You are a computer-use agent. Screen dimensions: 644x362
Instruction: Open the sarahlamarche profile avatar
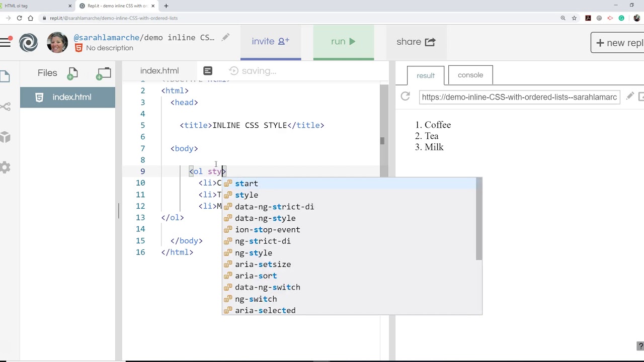click(57, 42)
